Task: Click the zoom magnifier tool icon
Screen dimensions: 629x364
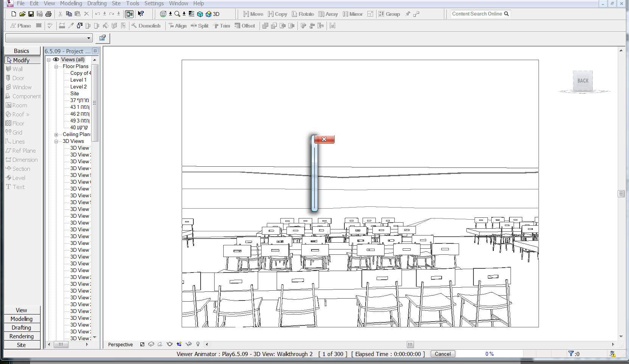Action: (x=177, y=14)
